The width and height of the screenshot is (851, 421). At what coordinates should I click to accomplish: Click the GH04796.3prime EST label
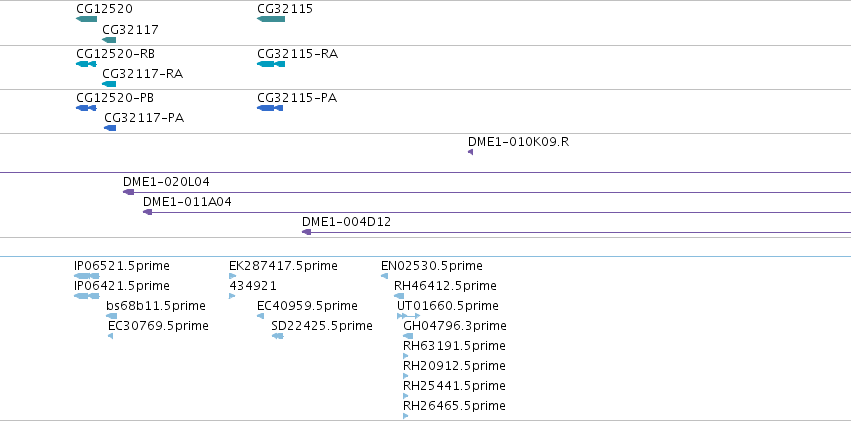click(x=455, y=326)
